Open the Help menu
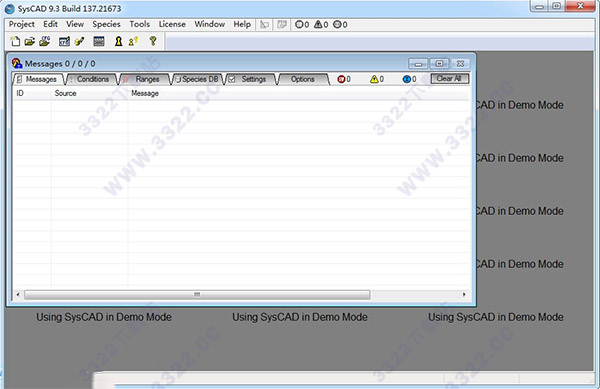Screen dimensions: 600x389 point(242,24)
